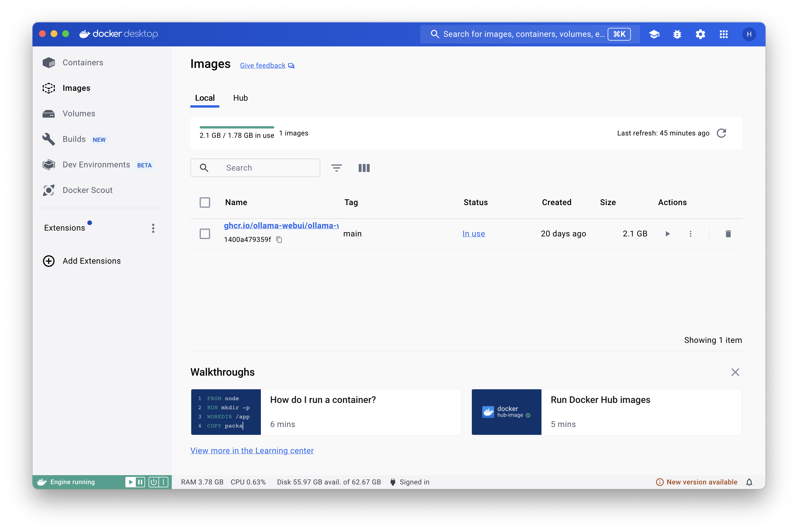The height and width of the screenshot is (532, 798).
Task: Open the troubleshoot bug icon
Action: (677, 34)
